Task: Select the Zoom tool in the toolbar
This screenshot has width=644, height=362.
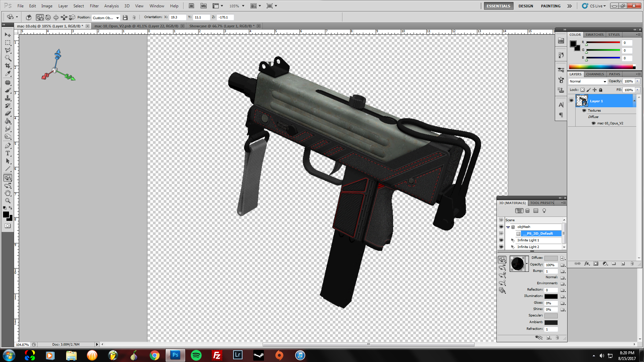Action: point(8,201)
